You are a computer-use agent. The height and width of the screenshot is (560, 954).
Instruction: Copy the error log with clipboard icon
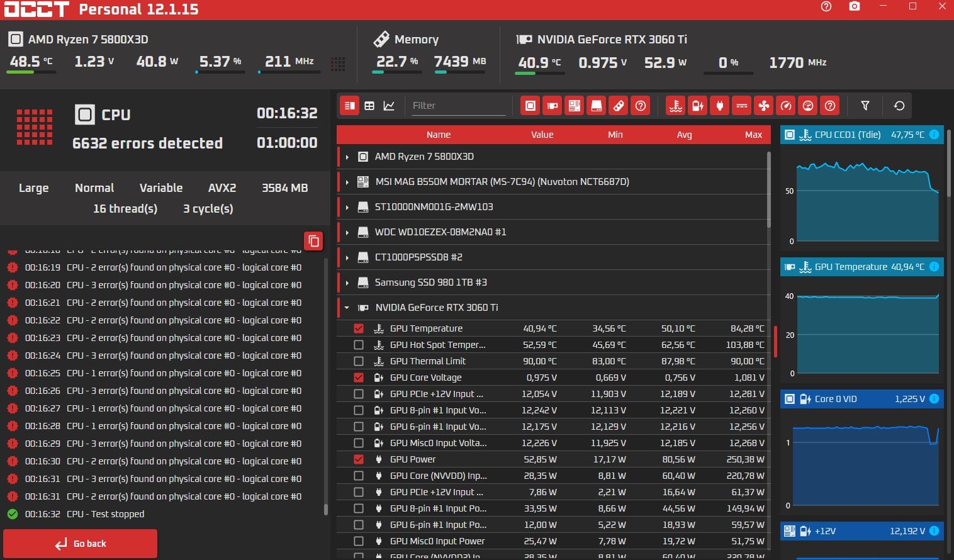(x=313, y=241)
